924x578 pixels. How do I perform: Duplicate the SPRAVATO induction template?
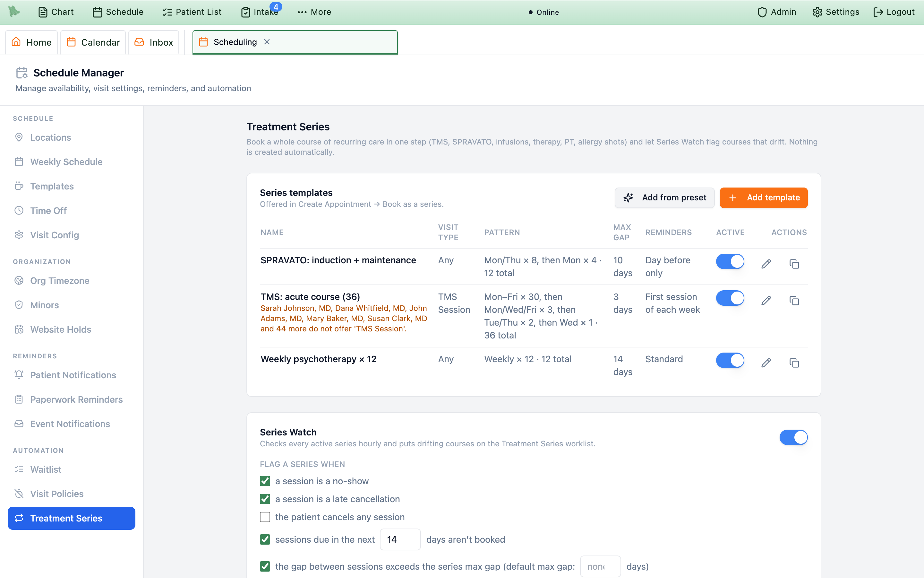794,264
